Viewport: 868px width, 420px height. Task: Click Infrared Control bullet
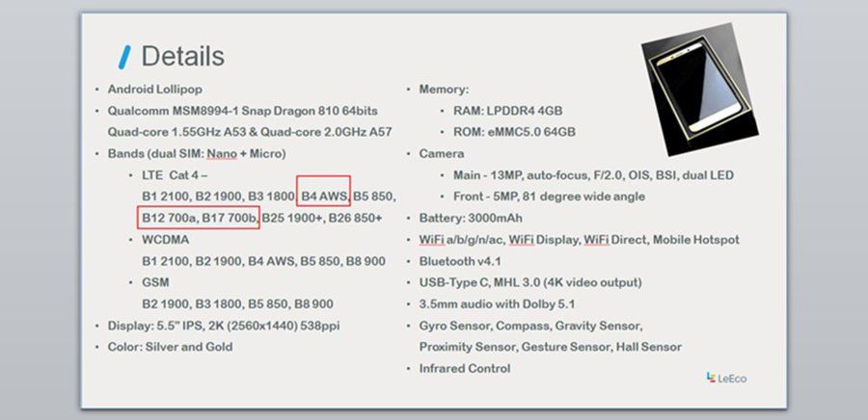point(465,369)
